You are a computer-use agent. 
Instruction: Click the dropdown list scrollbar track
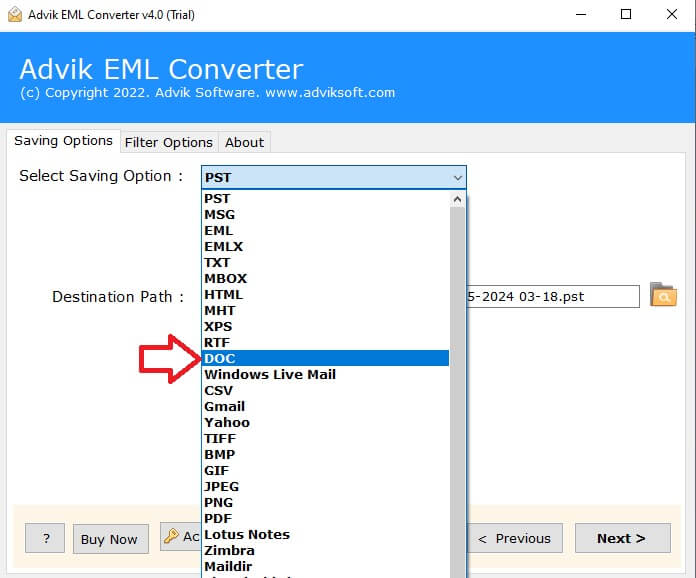(x=457, y=391)
